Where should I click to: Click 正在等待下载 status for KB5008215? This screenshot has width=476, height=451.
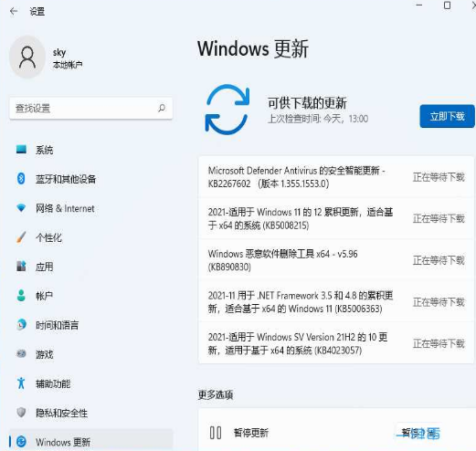click(x=439, y=218)
